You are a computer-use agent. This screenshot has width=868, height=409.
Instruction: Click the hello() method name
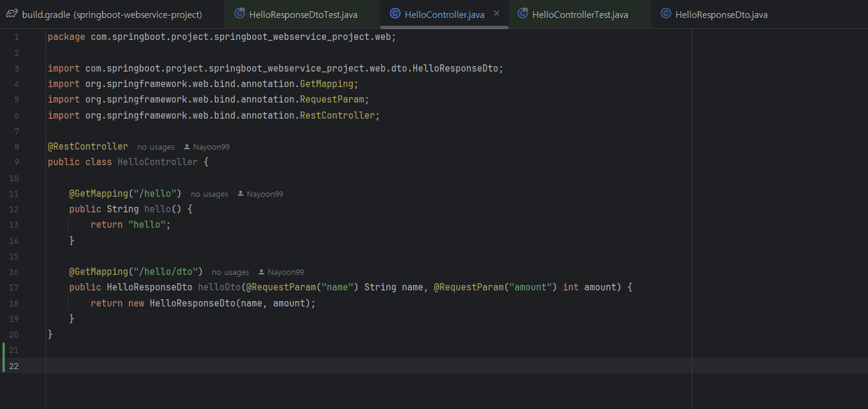(x=157, y=209)
